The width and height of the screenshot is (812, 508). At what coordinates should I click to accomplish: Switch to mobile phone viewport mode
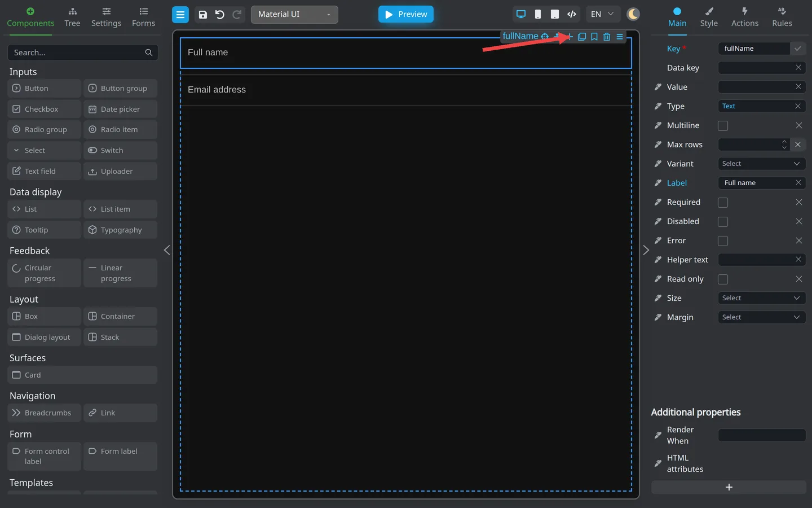pos(538,14)
